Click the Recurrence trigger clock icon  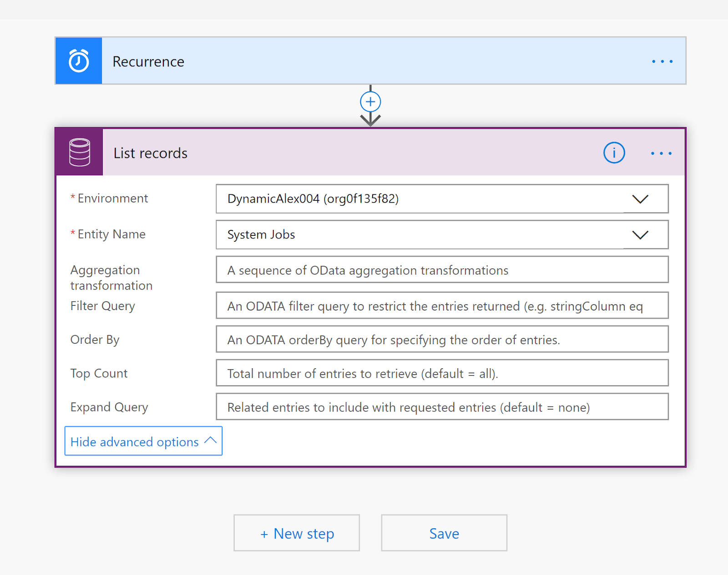(x=78, y=61)
